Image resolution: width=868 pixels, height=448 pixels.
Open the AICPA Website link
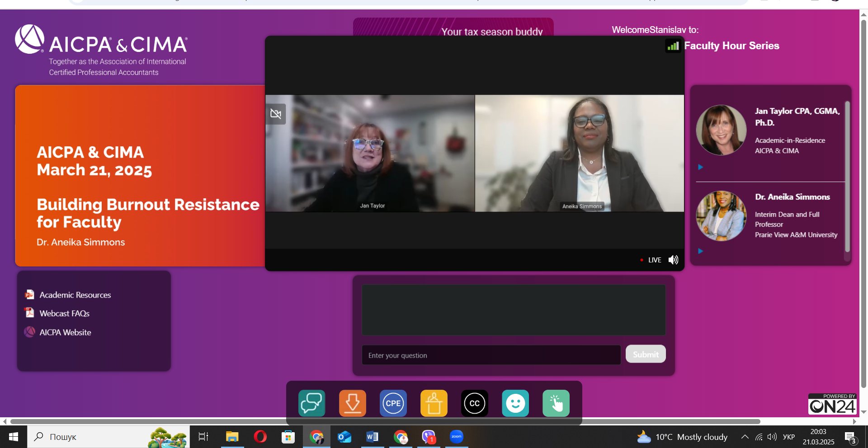(x=65, y=332)
